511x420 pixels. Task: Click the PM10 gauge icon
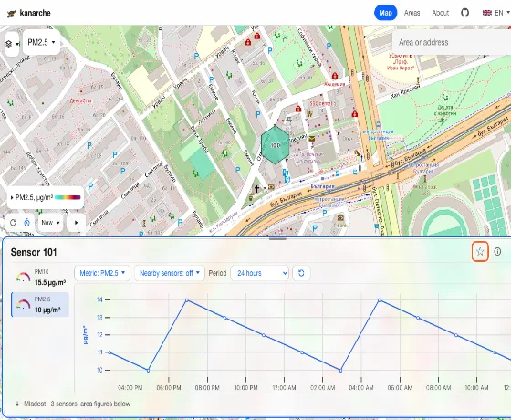click(x=23, y=278)
